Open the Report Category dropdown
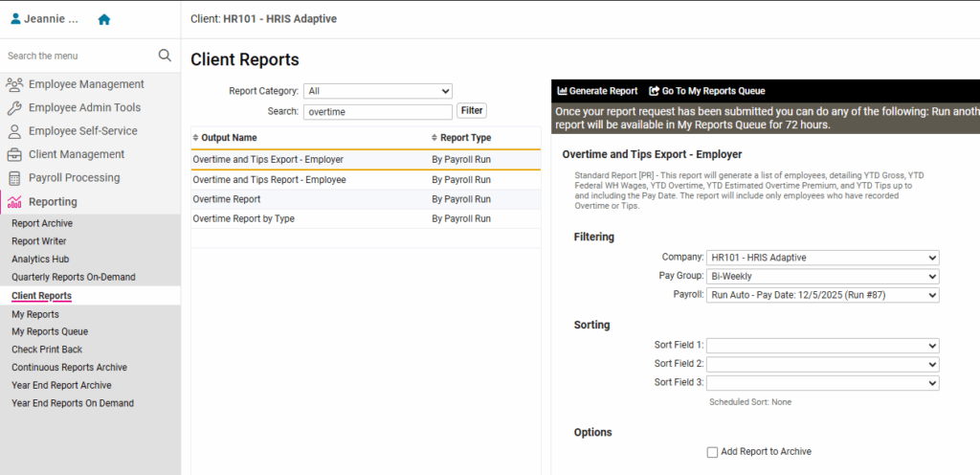980x475 pixels. click(x=377, y=91)
